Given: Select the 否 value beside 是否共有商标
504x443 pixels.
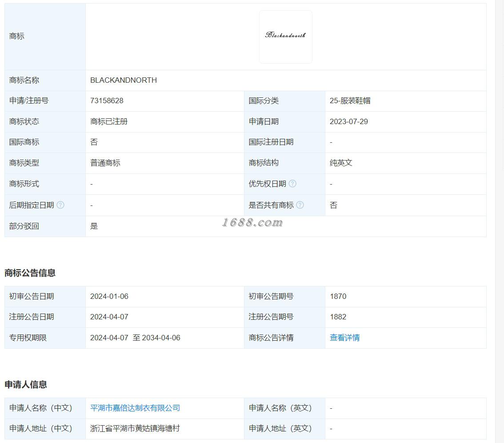Looking at the screenshot, I should click(334, 205).
